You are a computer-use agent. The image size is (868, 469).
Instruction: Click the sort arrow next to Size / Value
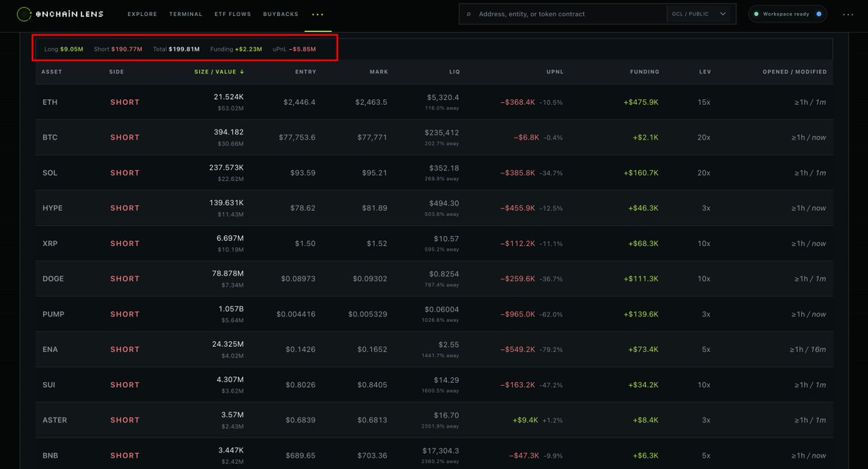(242, 72)
